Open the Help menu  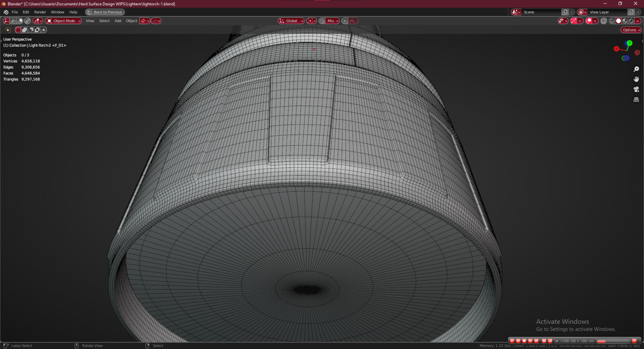tap(73, 12)
